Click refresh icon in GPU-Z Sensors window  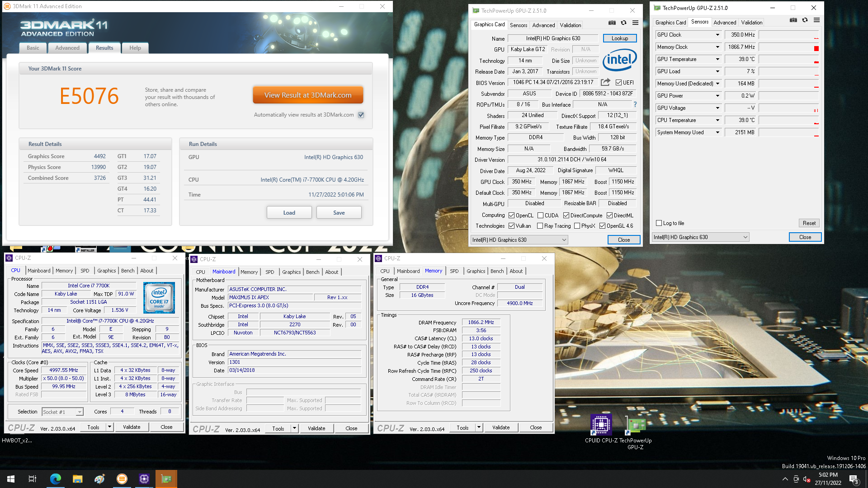pos(805,20)
